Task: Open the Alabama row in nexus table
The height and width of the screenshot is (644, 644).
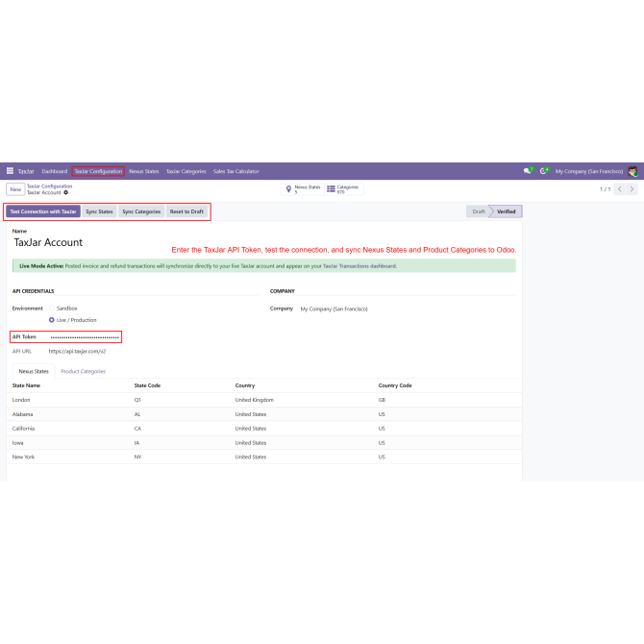Action: [264, 414]
